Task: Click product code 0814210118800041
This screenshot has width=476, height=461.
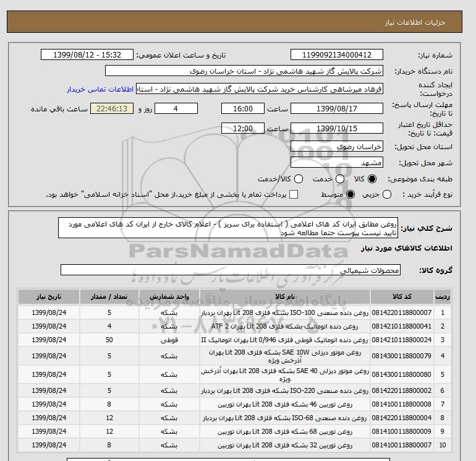Action: point(402,326)
